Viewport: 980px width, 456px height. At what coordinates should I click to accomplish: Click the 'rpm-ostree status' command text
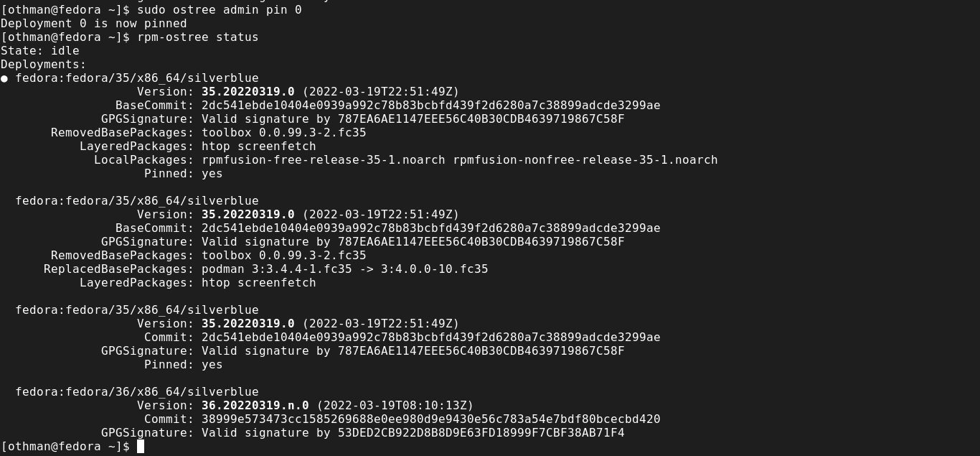tap(198, 37)
